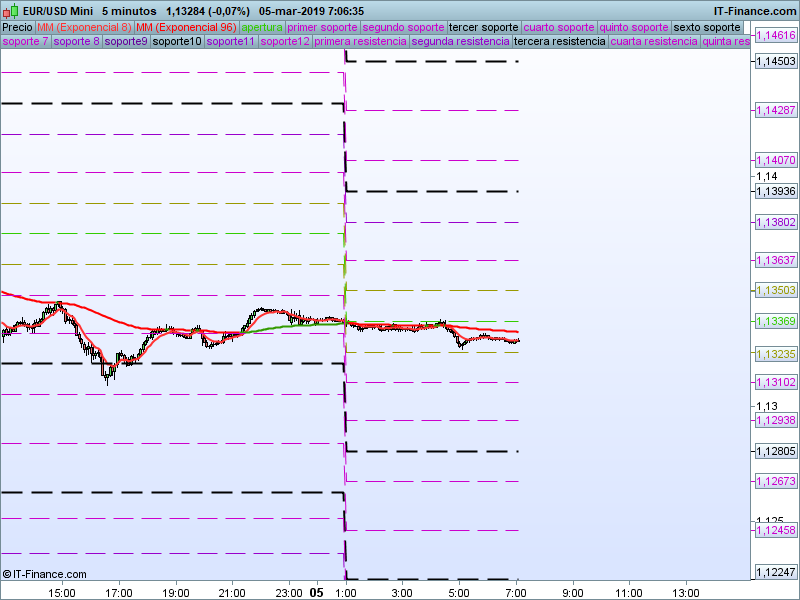Select the segundo soporte label
The height and width of the screenshot is (600, 800).
point(404,28)
